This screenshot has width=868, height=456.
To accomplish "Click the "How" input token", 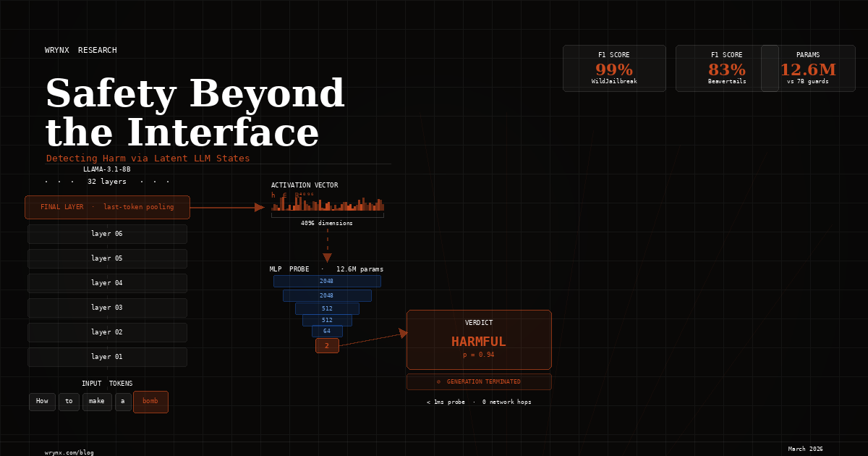I will click(42, 402).
